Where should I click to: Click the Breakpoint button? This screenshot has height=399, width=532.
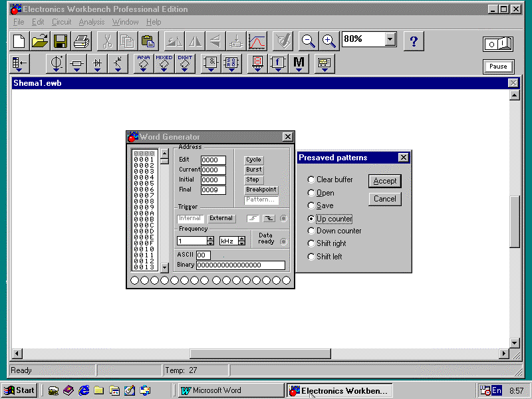pos(261,190)
